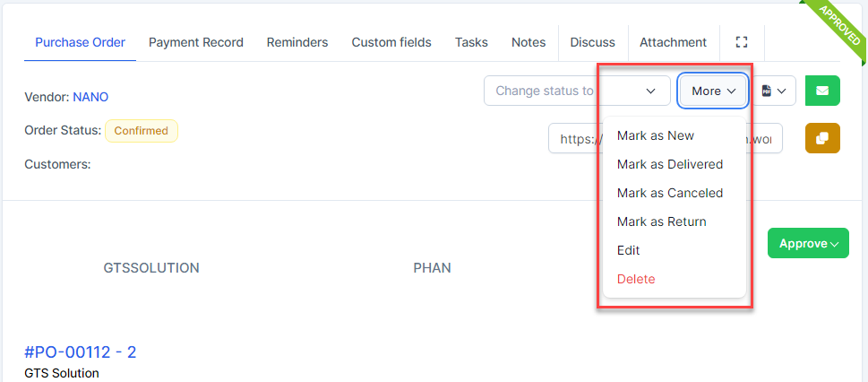868x382 pixels.
Task: Click Delete in the More menu
Action: pyautogui.click(x=636, y=279)
